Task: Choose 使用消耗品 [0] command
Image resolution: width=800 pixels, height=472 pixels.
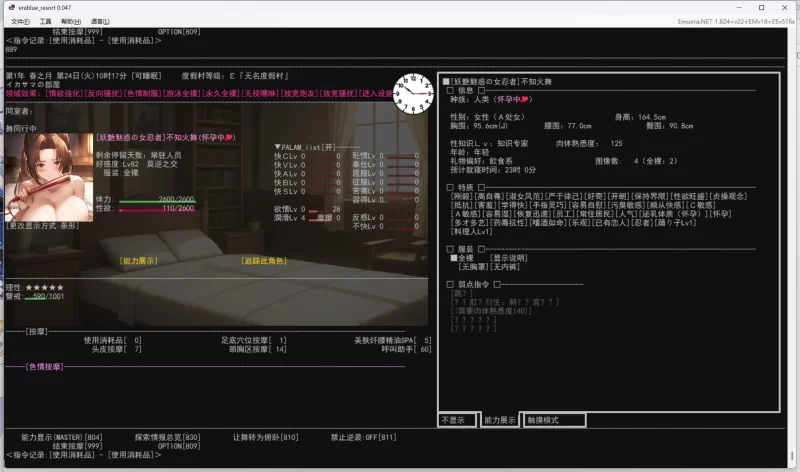Action: click(x=112, y=340)
